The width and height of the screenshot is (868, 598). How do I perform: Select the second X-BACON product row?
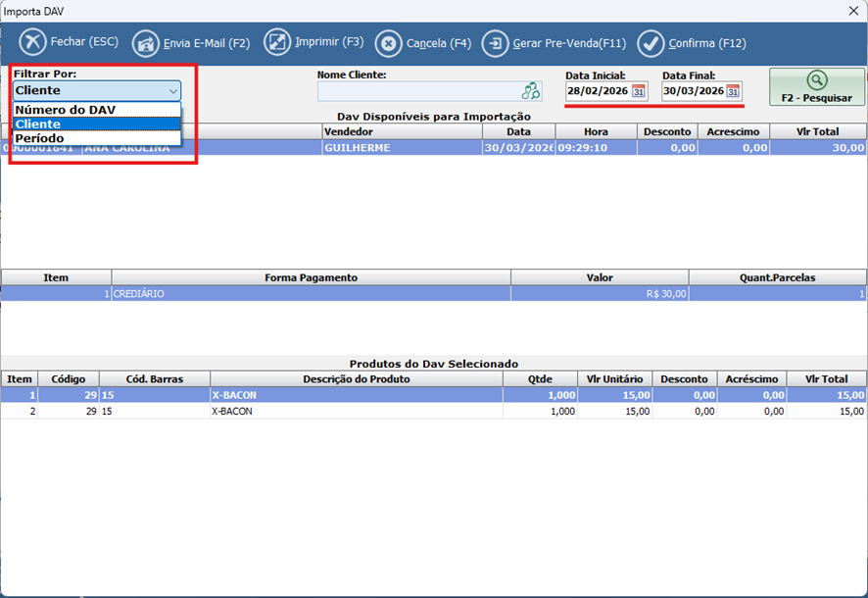pos(355,412)
